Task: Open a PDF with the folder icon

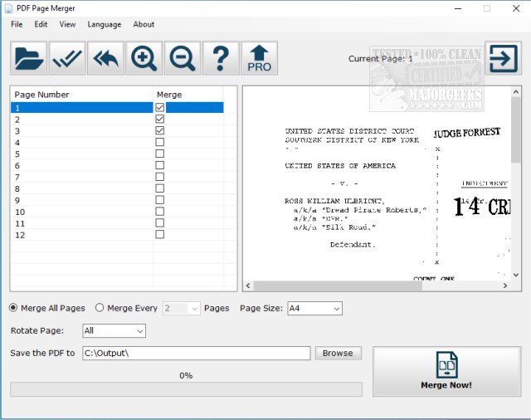Action: point(28,58)
